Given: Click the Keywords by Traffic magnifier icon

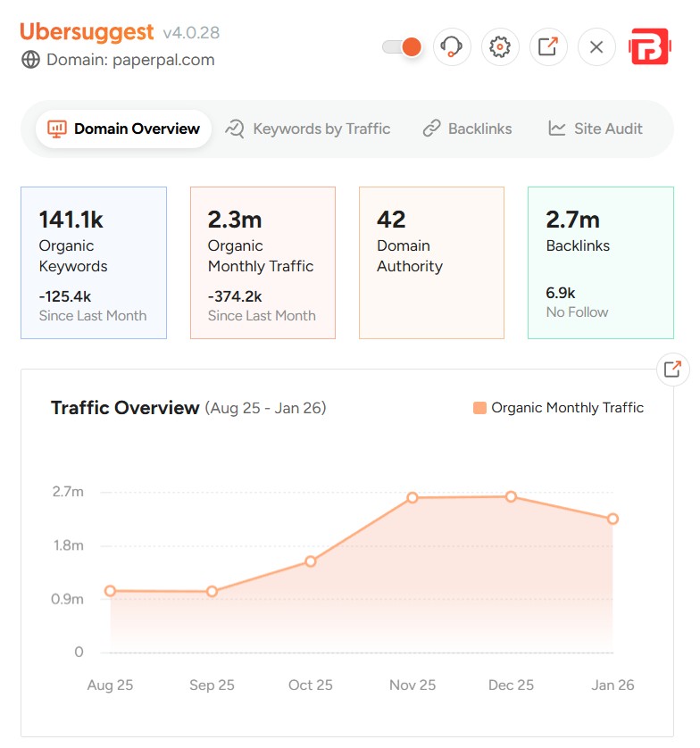Looking at the screenshot, I should (235, 129).
